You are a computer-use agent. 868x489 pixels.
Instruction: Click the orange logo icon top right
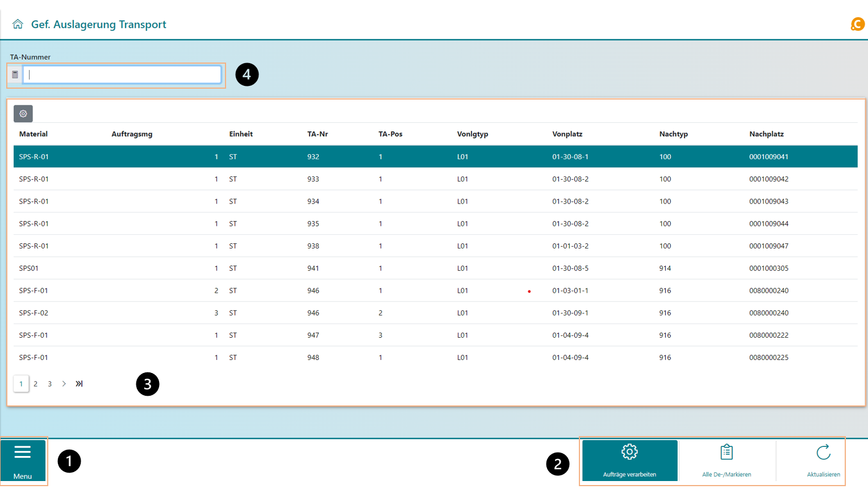[x=857, y=24]
